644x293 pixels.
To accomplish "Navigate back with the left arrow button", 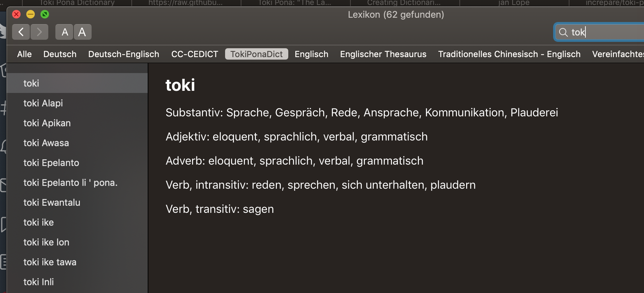I will [x=21, y=32].
